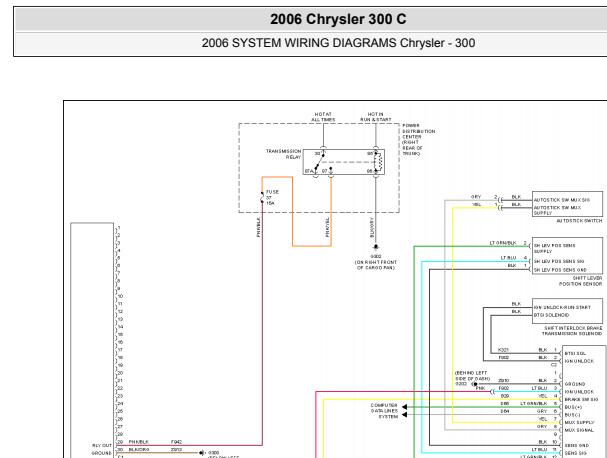Click 'GRY' wire label near autostick switch
The width and height of the screenshot is (607, 458).
[x=476, y=197]
